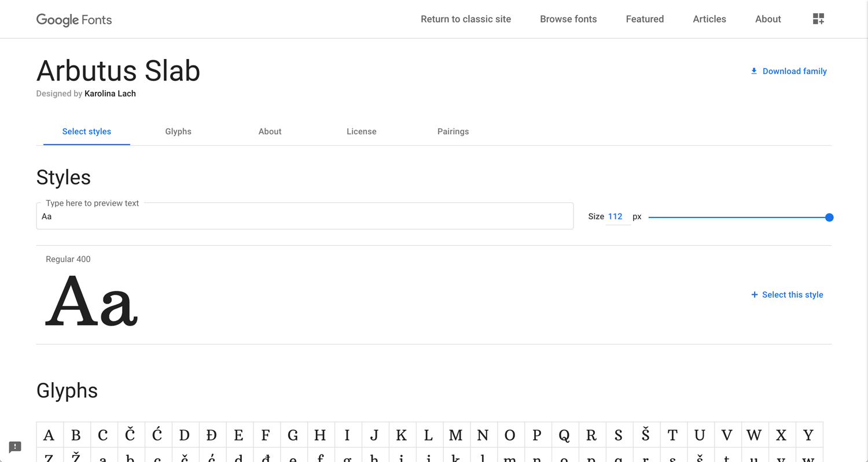The image size is (868, 462).
Task: Switch to the Pairings tab
Action: click(x=453, y=132)
